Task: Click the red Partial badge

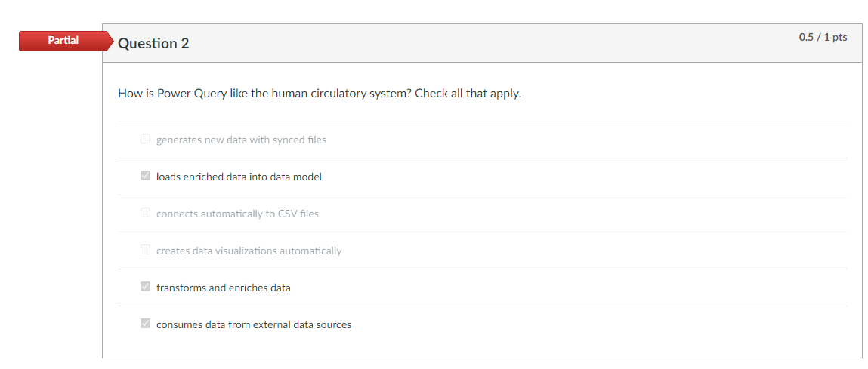Action: (x=63, y=41)
